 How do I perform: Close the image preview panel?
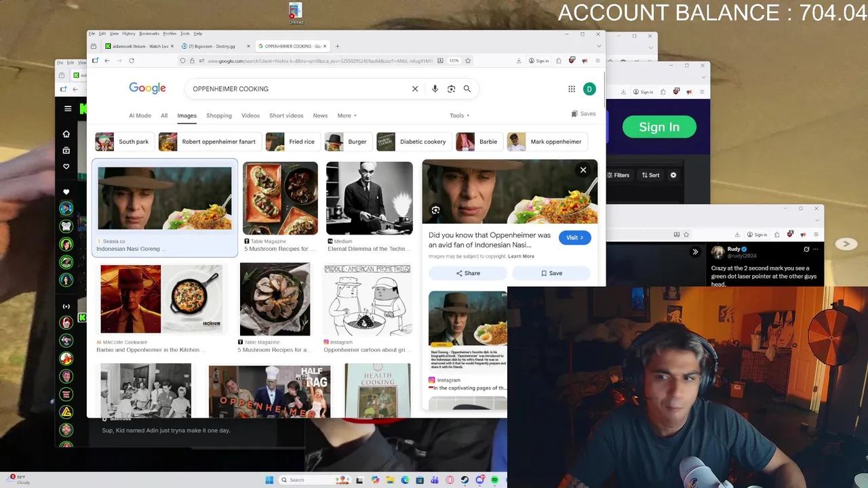583,170
